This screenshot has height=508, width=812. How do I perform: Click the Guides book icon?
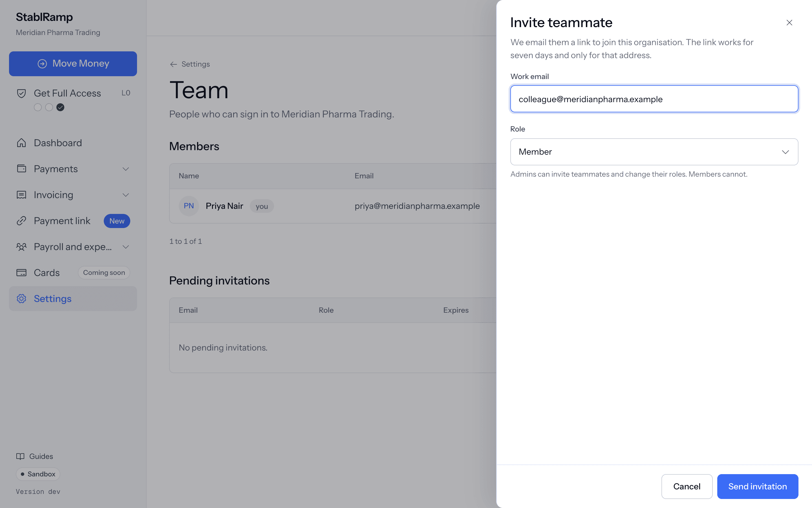coord(21,456)
